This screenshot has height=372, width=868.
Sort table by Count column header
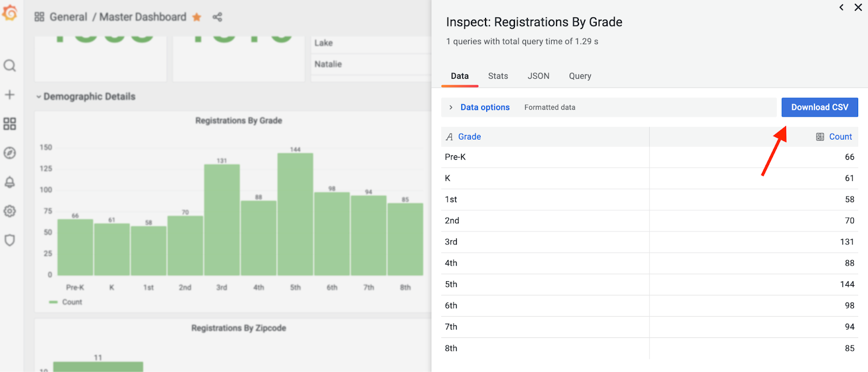840,137
